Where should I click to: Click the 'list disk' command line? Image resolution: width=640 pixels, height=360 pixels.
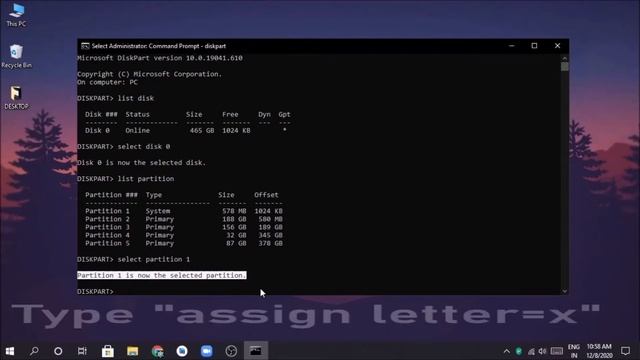tap(116, 98)
